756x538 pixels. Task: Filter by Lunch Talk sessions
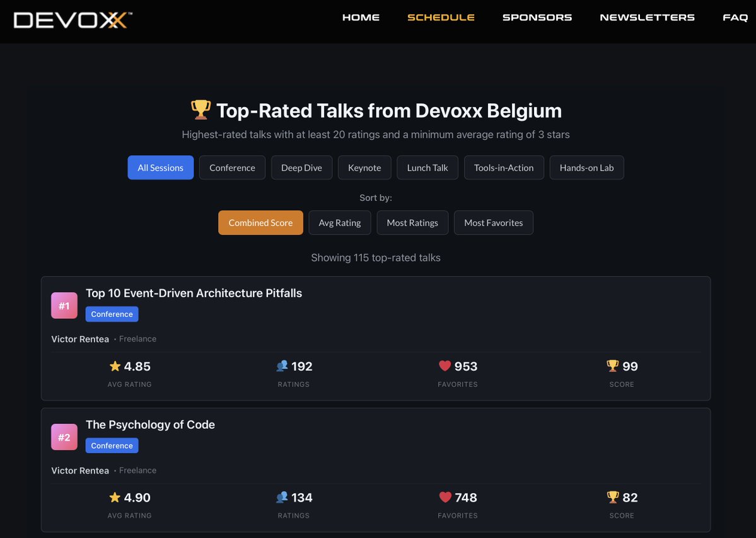(x=427, y=168)
